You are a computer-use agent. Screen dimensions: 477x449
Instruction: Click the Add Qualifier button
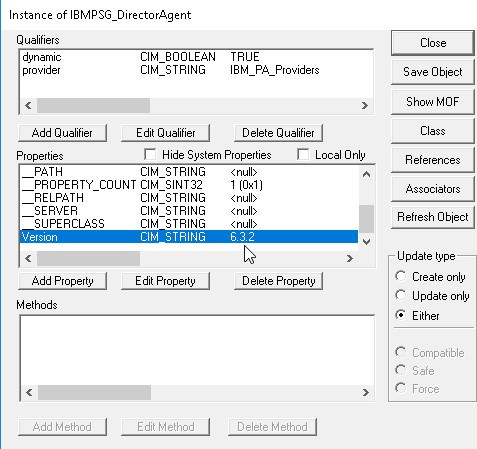62,133
